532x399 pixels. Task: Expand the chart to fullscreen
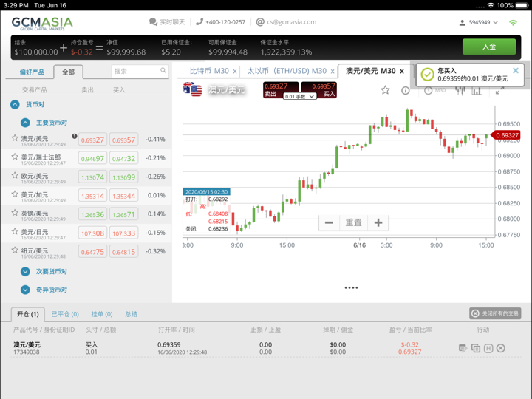tap(500, 90)
